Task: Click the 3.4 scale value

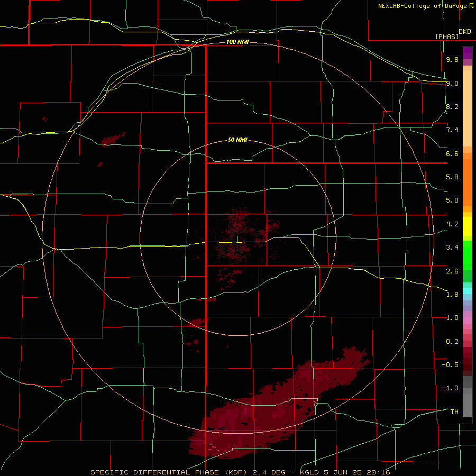Action: [x=452, y=248]
